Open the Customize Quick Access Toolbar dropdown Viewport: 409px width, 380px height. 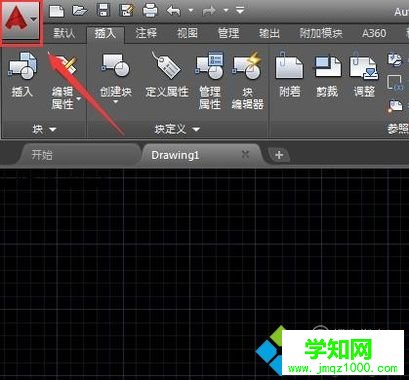pyautogui.click(x=240, y=11)
